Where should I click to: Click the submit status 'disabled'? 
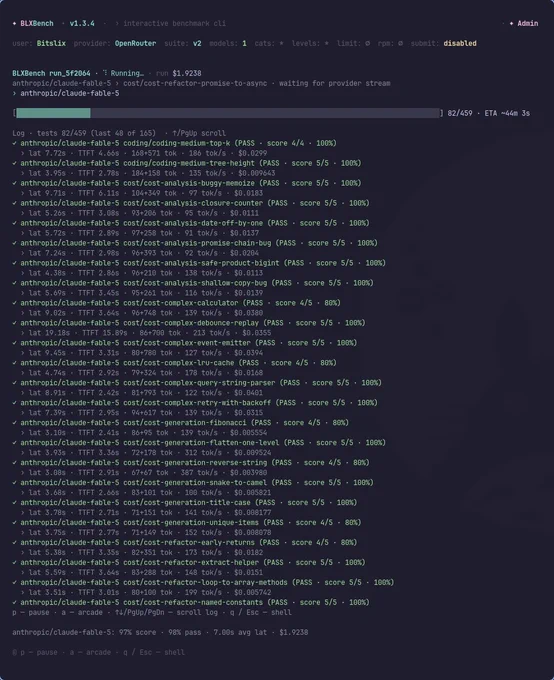pyautogui.click(x=460, y=43)
